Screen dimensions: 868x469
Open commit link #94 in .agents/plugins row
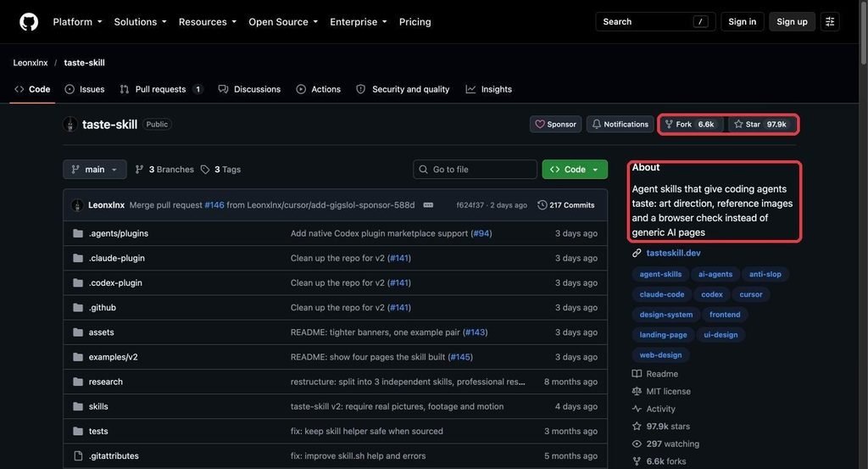coord(481,233)
